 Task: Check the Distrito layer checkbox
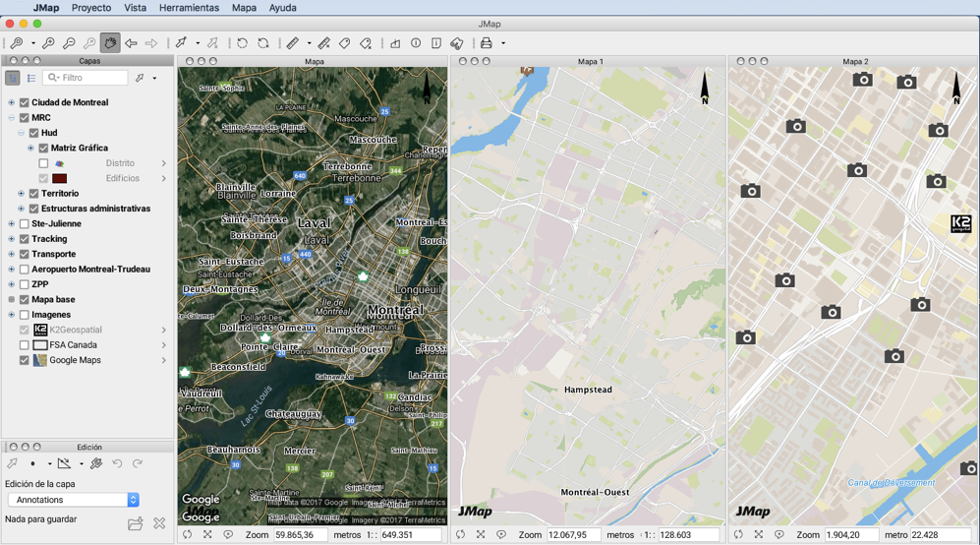(x=43, y=163)
